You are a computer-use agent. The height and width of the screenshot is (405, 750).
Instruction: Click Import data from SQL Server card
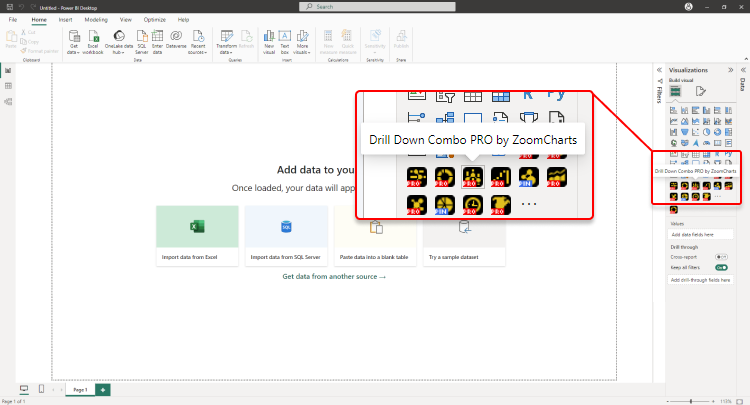286,236
